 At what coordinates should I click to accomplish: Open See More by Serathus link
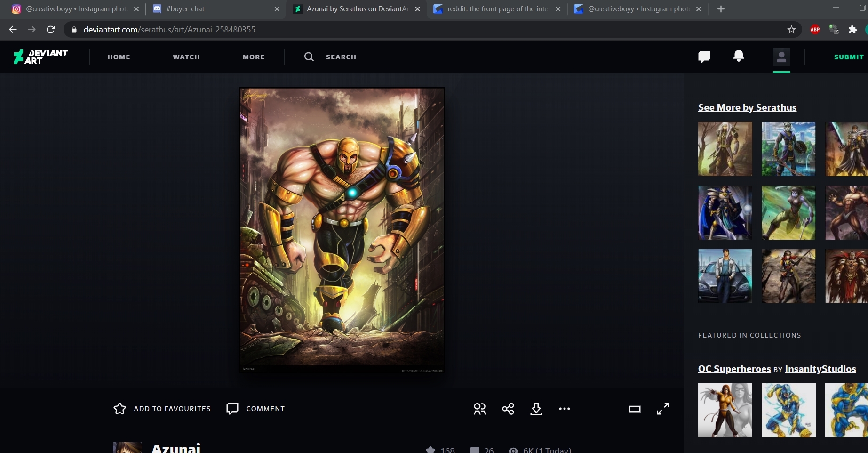point(747,107)
